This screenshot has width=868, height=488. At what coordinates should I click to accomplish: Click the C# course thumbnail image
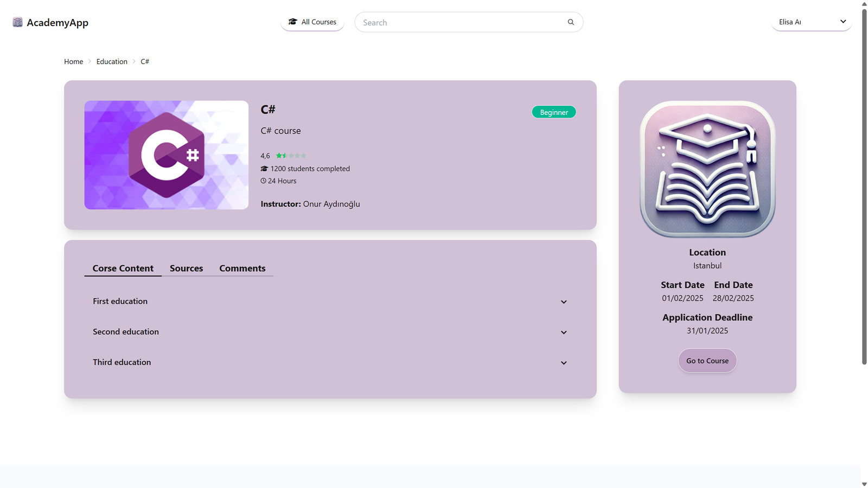[167, 155]
